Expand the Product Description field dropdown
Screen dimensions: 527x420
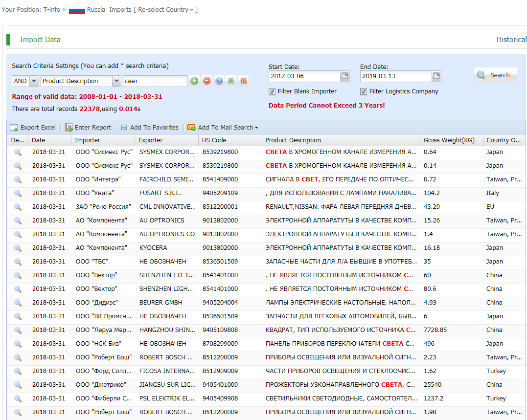point(116,81)
